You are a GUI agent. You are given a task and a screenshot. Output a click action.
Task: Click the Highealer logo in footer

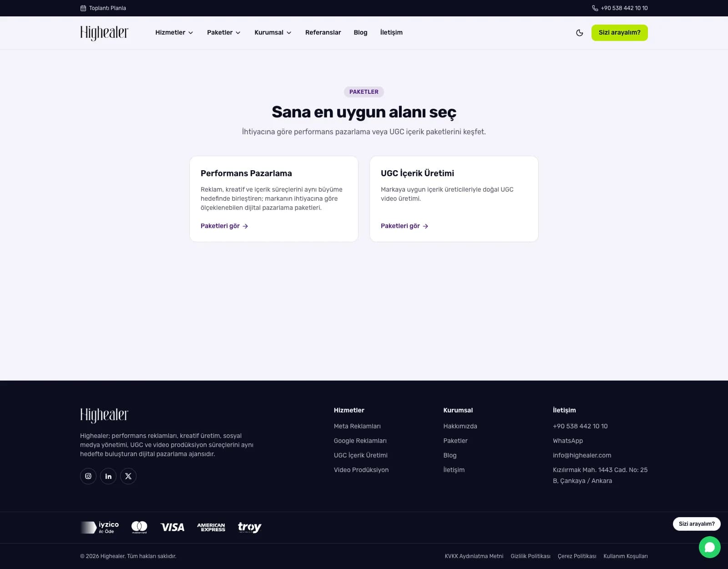(x=104, y=415)
